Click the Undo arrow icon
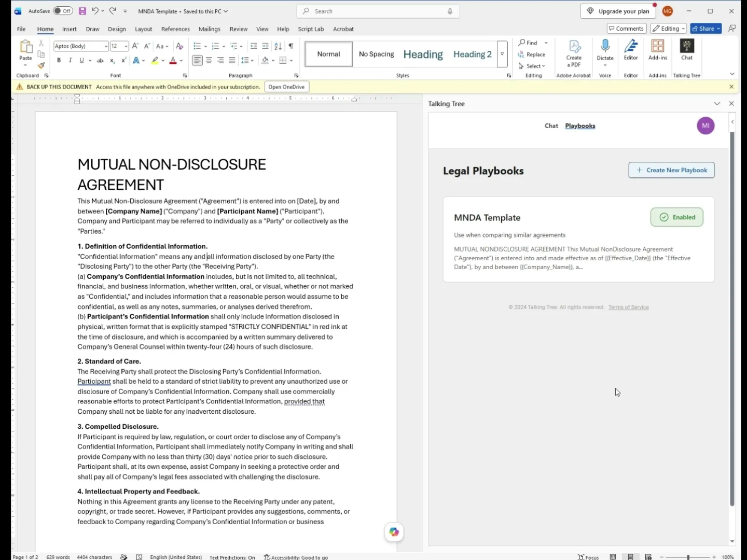The image size is (747, 560). point(95,11)
